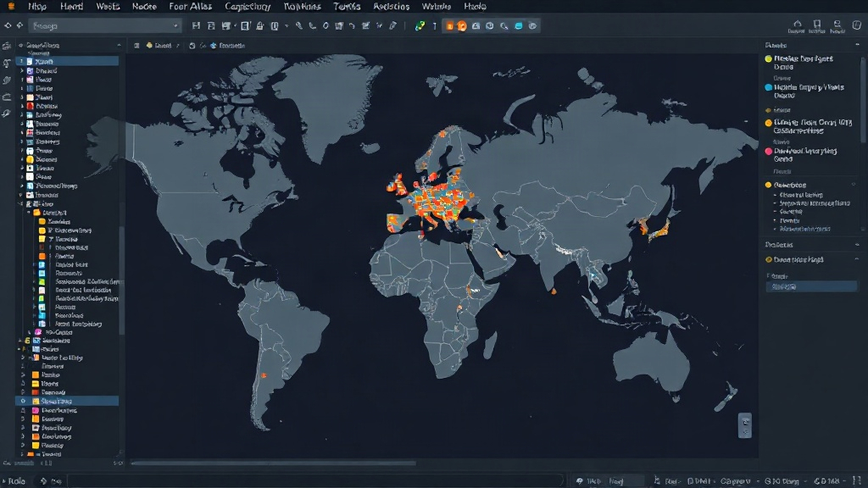Click the status bar icon right of the first label
Viewport: 868px width, 488px height.
tap(44, 481)
